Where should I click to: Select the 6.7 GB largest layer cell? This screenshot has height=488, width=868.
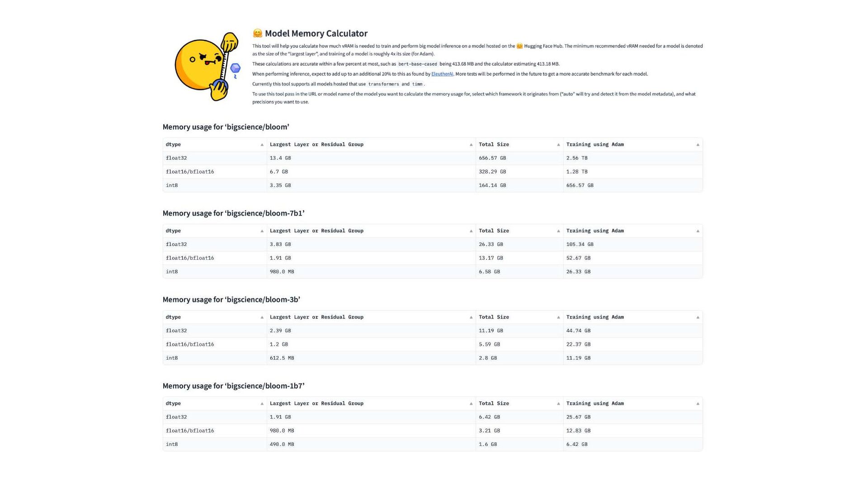click(x=371, y=172)
